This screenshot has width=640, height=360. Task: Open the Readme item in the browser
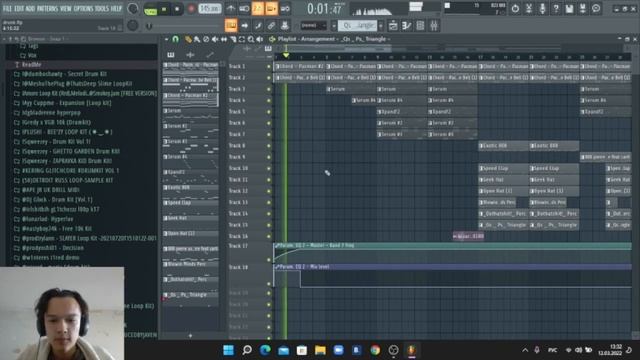pyautogui.click(x=31, y=64)
